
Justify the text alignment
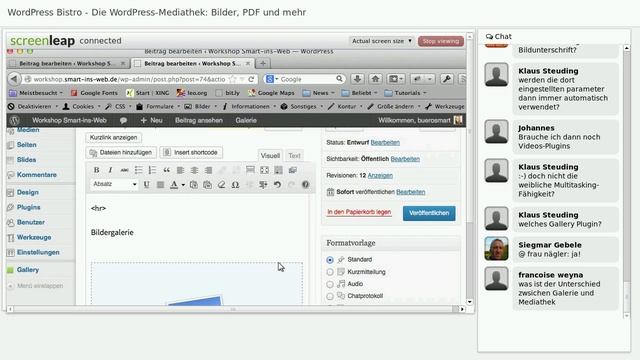click(160, 184)
